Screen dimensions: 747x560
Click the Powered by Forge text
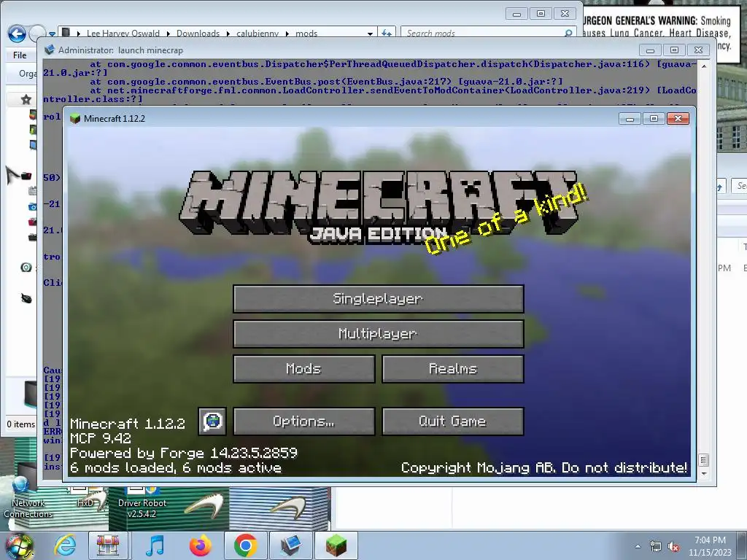183,453
